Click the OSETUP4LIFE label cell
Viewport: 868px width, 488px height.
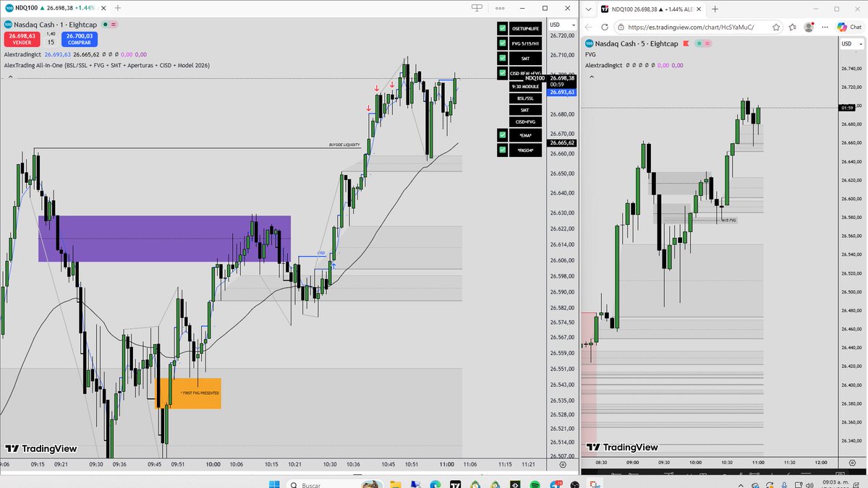[x=526, y=28]
